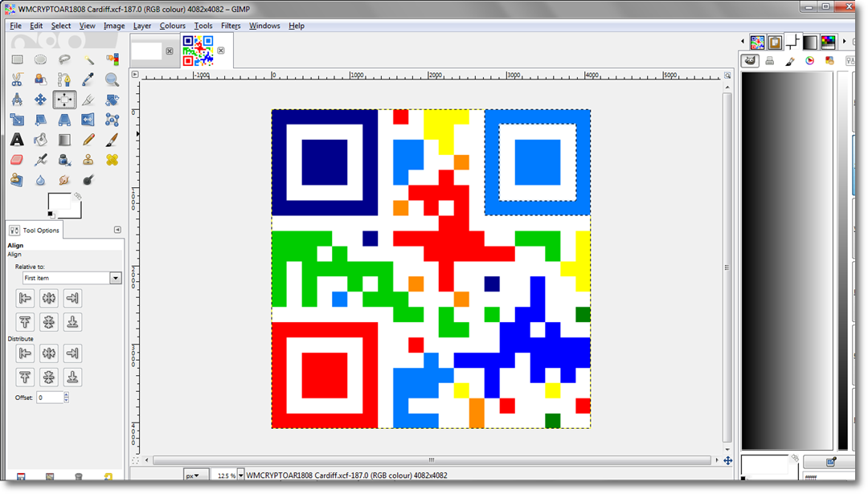The image size is (868, 494).
Task: Distribute horizontal centres in the Distribute section
Action: [49, 353]
